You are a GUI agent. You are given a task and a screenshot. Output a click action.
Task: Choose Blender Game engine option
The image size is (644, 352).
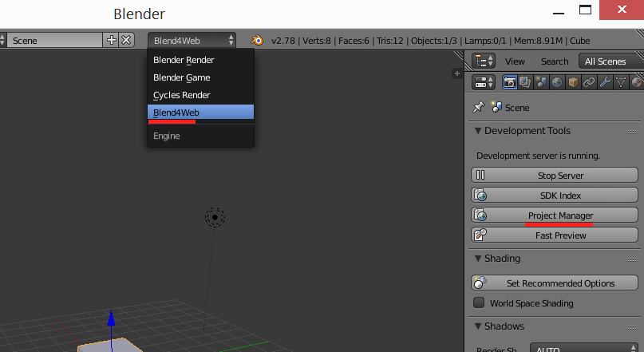182,77
